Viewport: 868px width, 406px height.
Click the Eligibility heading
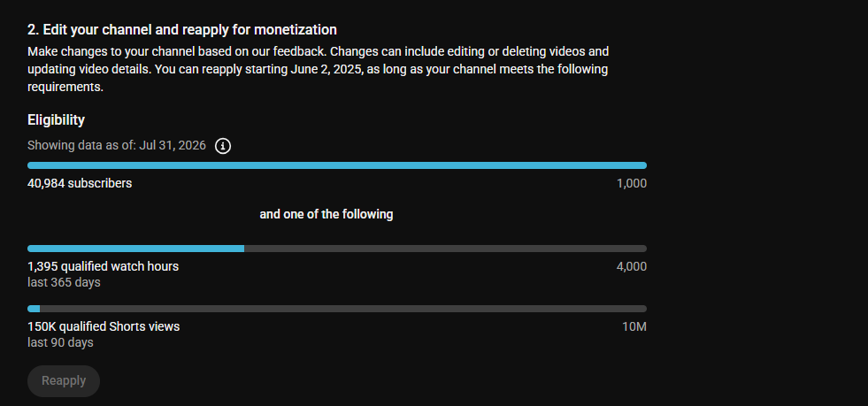click(56, 120)
